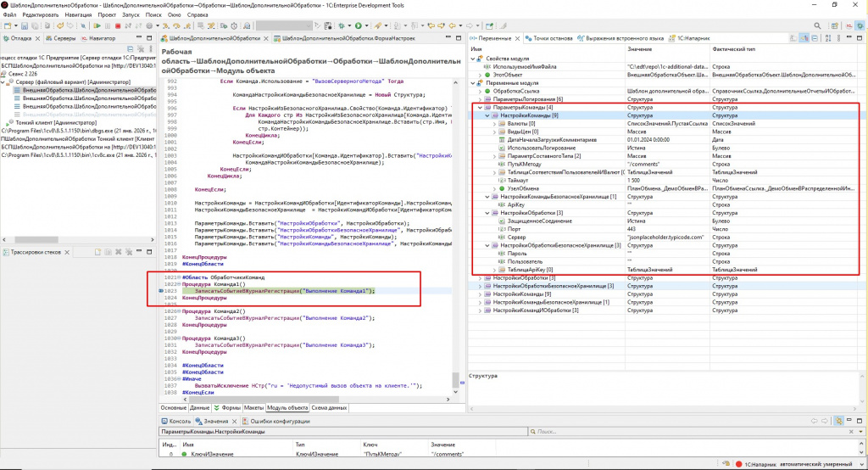Click the Save icon in main toolbar
Screen dimensions: 868x470
click(x=25, y=26)
